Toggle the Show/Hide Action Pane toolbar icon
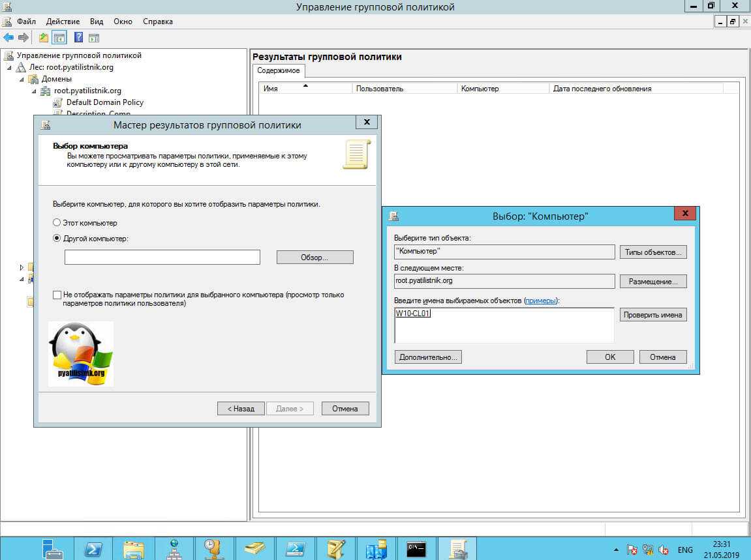The image size is (751, 560). (94, 38)
